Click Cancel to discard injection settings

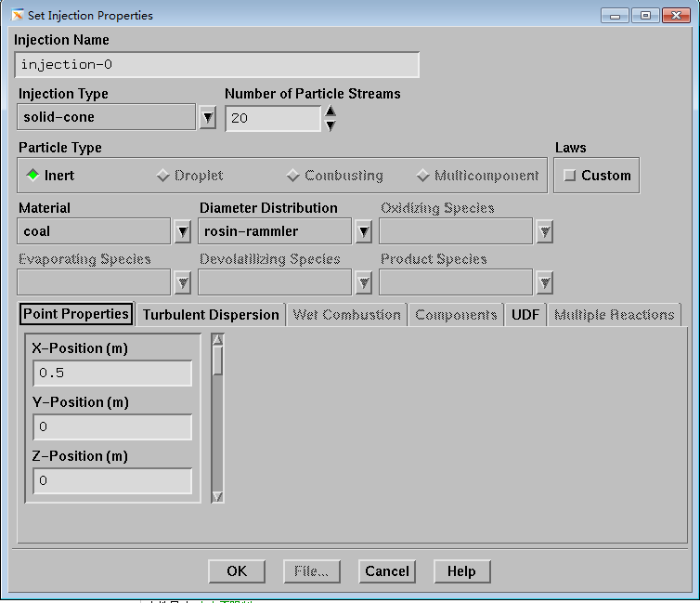[x=387, y=571]
